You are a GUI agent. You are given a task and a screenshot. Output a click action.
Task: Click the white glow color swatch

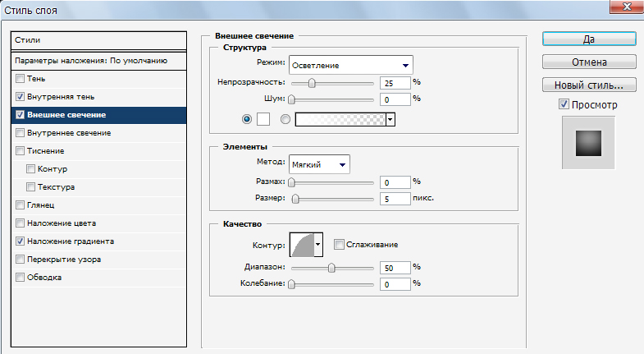(x=263, y=119)
